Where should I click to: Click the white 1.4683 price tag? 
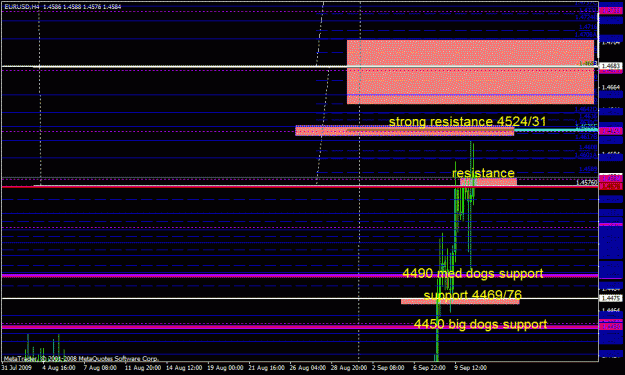click(x=611, y=66)
